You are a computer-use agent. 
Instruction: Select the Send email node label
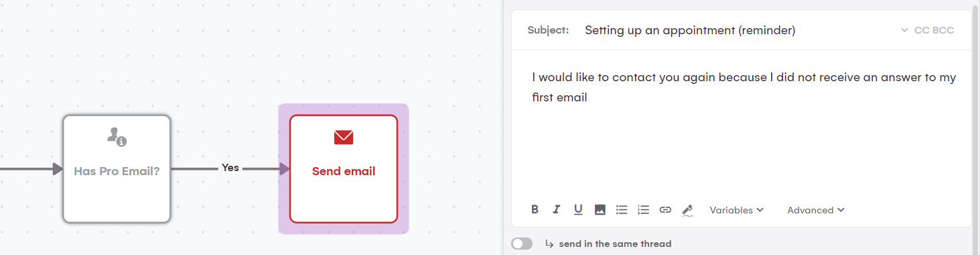pyautogui.click(x=344, y=171)
